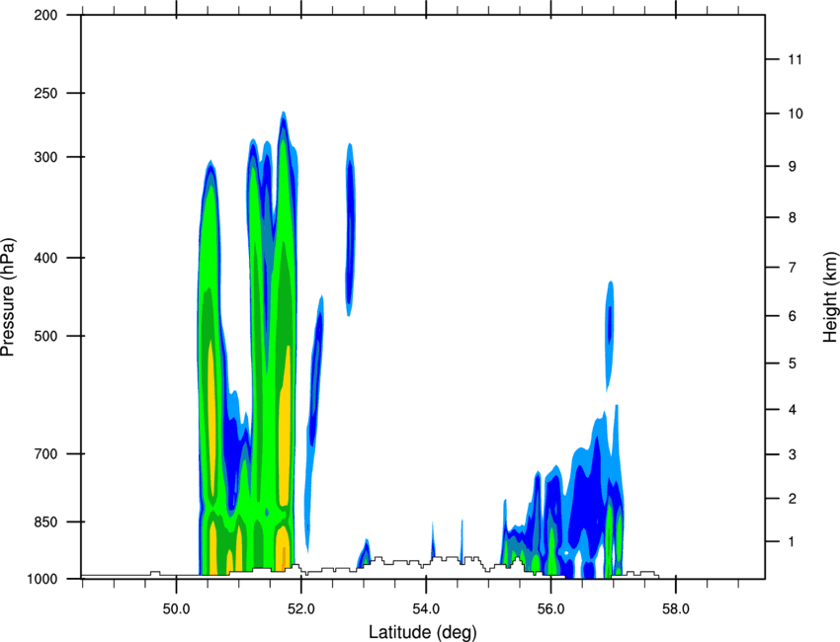This screenshot has height=642, width=840.
Task: Click the 9 km height label
Action: pyautogui.click(x=793, y=167)
